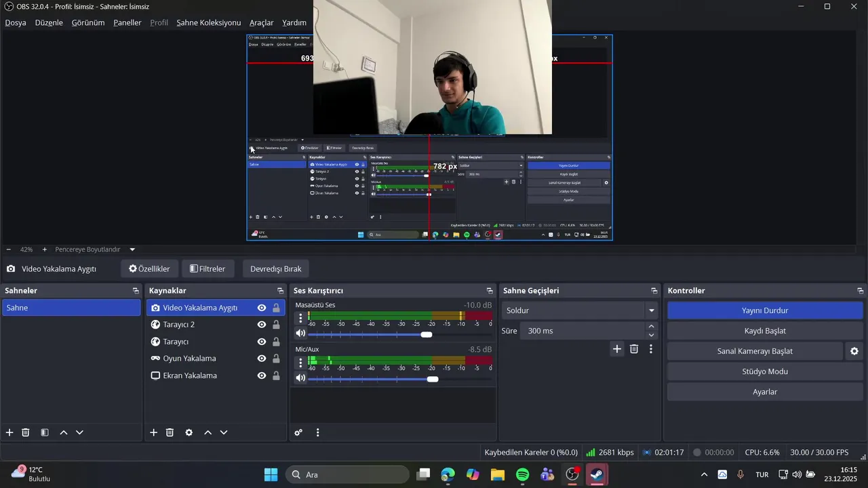868x488 pixels.
Task: Open scene filters icon in Sahneler panel
Action: (x=44, y=432)
